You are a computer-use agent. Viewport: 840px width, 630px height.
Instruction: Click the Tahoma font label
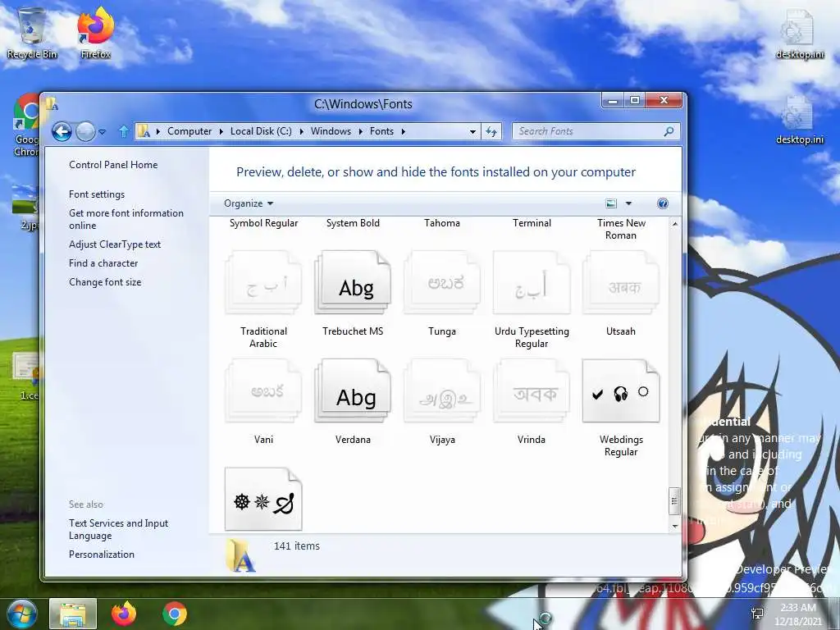[442, 223]
